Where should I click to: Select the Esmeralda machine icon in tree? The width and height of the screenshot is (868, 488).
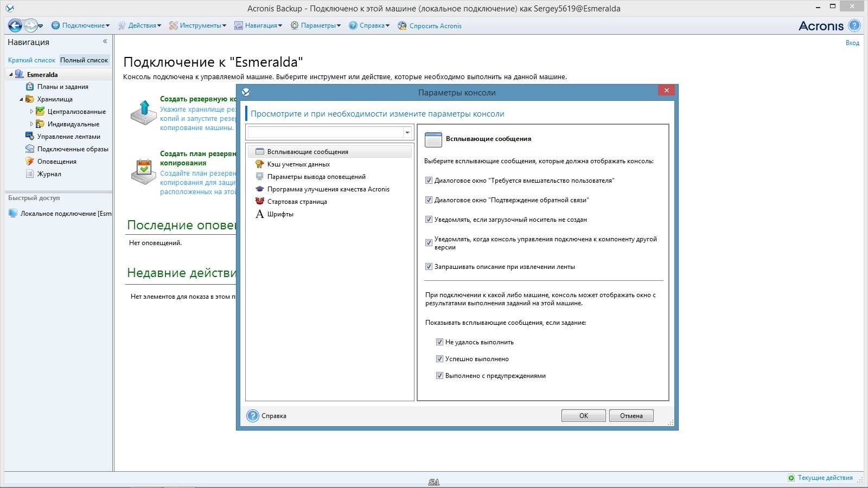pos(20,74)
